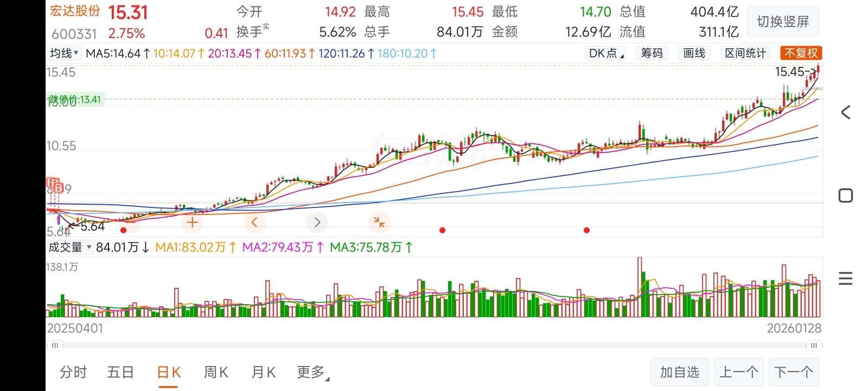Tap the B marker icon on the chart
The width and height of the screenshot is (868, 391).
(59, 188)
